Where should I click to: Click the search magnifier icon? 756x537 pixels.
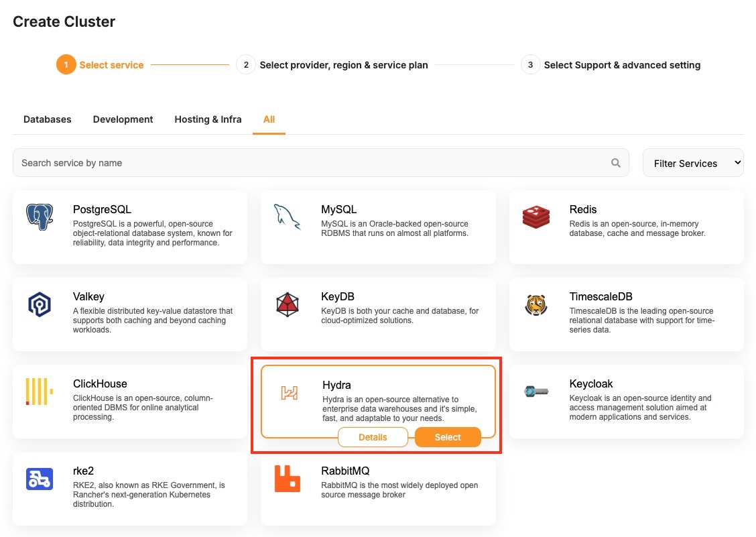616,163
